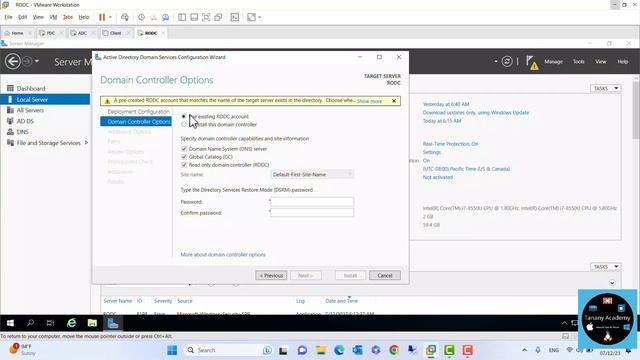Launch Internet Explorer from guest taskbar
640x360 pixels.
coord(71,323)
